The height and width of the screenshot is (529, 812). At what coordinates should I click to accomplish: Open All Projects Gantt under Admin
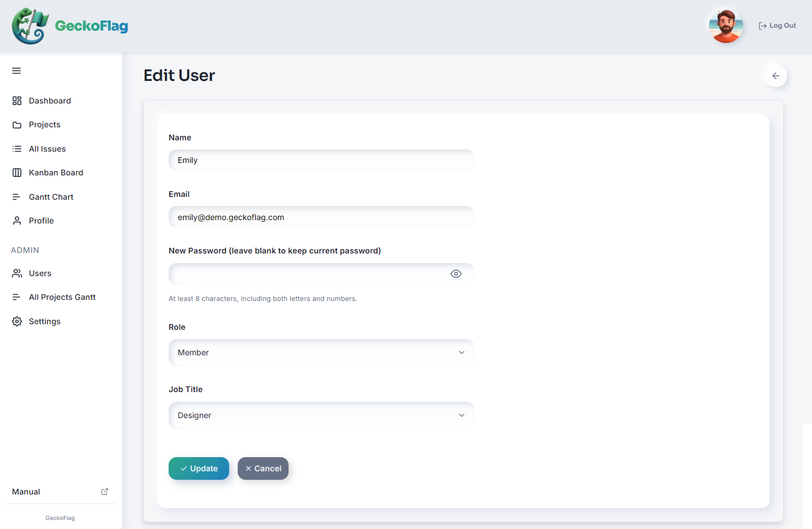(61, 297)
